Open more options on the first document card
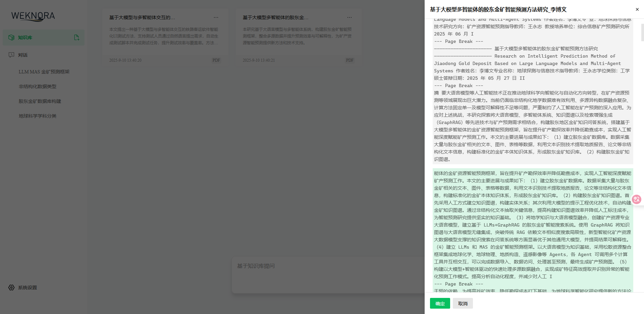 pos(216,17)
